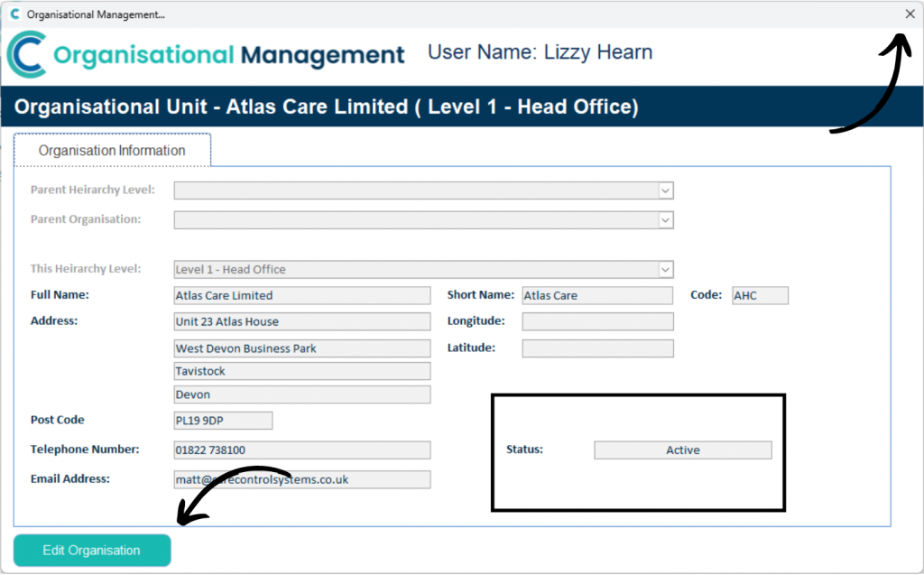Expand the Parent Organisation dropdown arrow
Image resolution: width=924 pixels, height=575 pixels.
(665, 220)
